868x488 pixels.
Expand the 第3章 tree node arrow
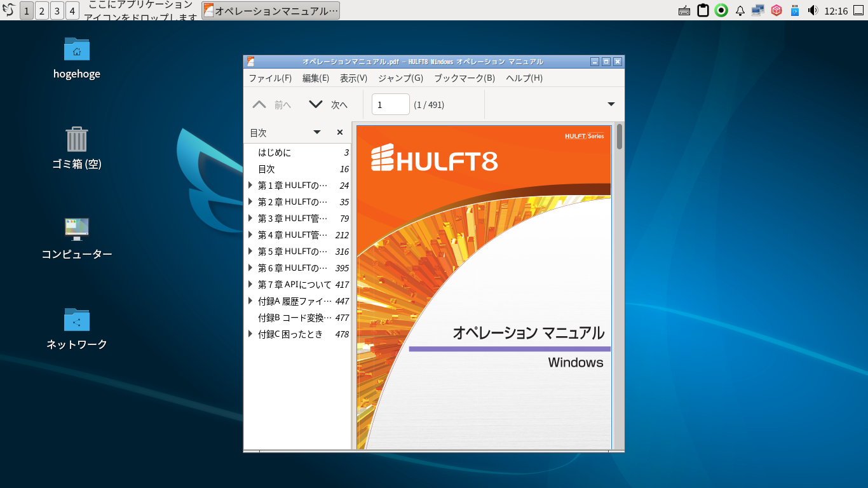[x=250, y=219]
